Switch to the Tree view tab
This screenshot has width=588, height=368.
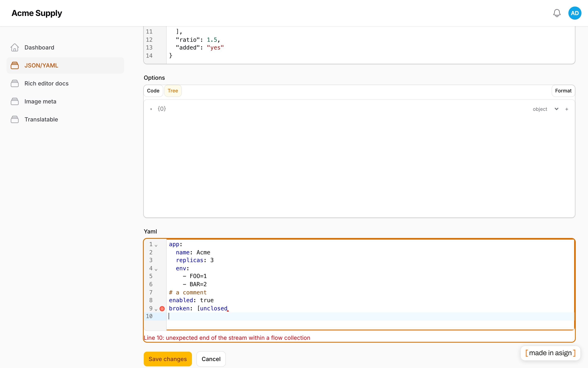coord(173,91)
